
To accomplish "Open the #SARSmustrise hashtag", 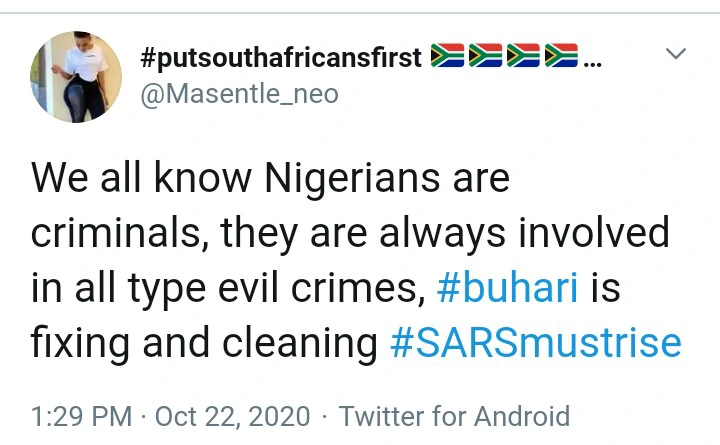I will click(x=535, y=343).
